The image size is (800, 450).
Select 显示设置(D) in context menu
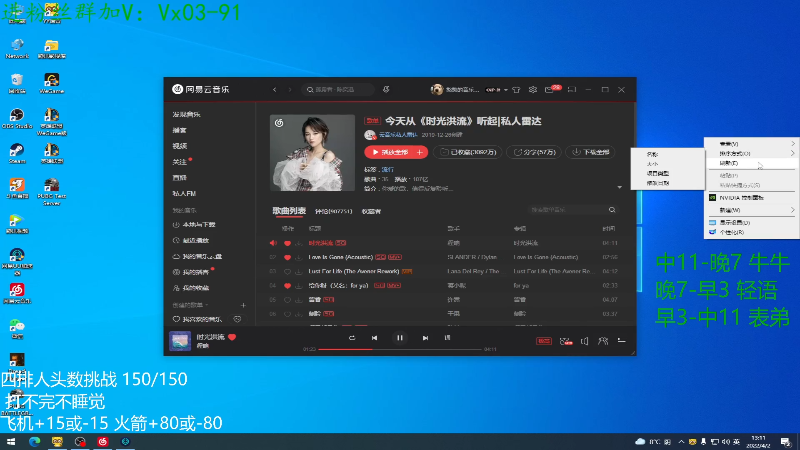[751, 222]
